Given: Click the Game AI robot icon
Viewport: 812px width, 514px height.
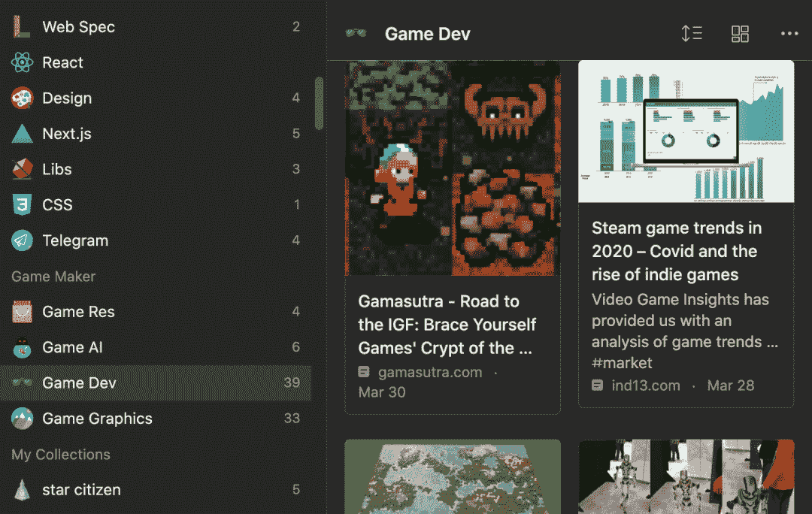Looking at the screenshot, I should 23,347.
